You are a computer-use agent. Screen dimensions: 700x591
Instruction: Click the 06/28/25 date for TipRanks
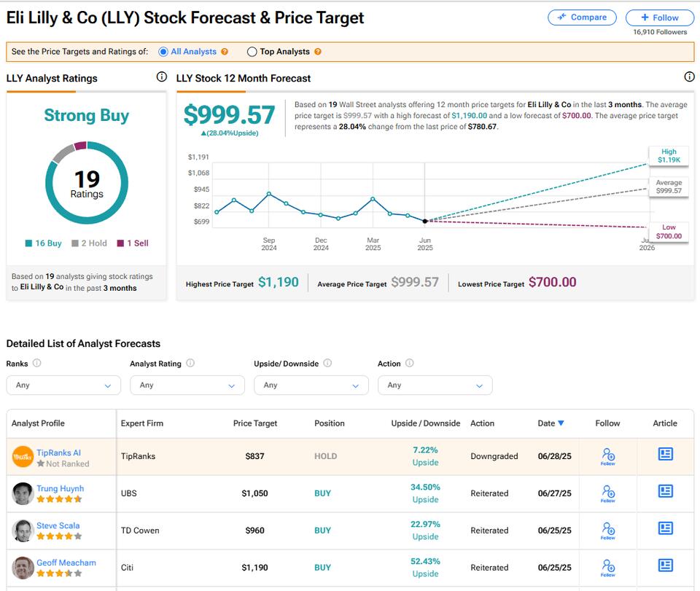(554, 456)
